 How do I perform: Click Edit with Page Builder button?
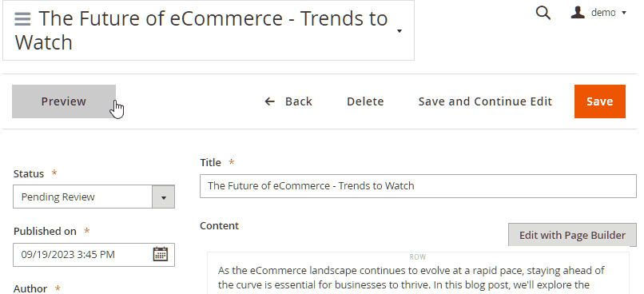click(572, 235)
